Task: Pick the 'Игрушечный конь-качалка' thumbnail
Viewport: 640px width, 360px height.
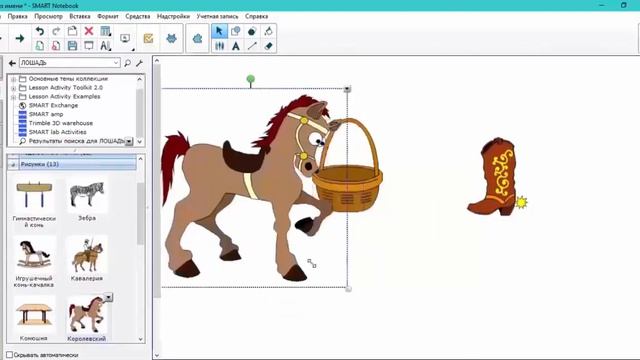Action: 34,253
